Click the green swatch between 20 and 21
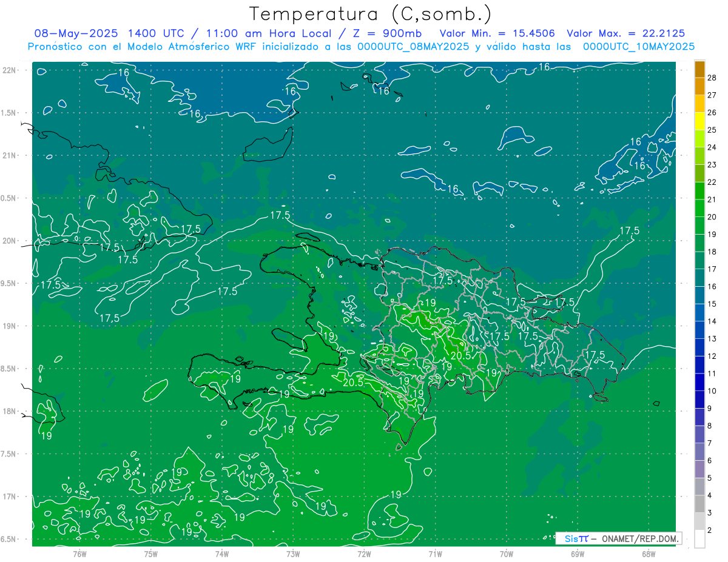 pos(700,208)
